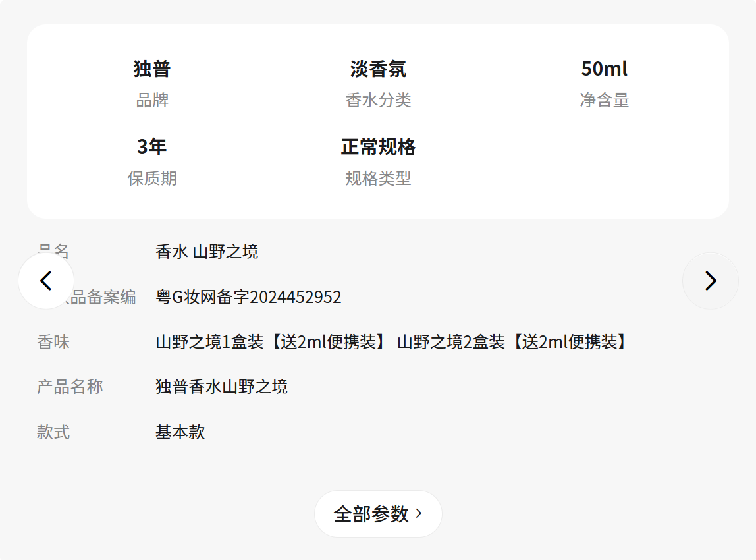Click the 品牌 label
This screenshot has height=560, width=756.
coord(152,100)
